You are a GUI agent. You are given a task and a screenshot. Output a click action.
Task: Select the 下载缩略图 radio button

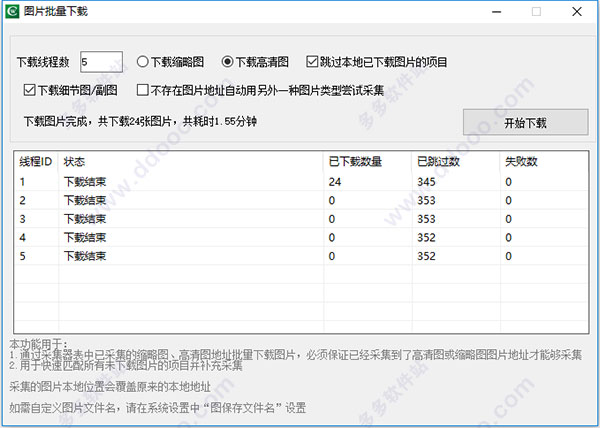[143, 61]
